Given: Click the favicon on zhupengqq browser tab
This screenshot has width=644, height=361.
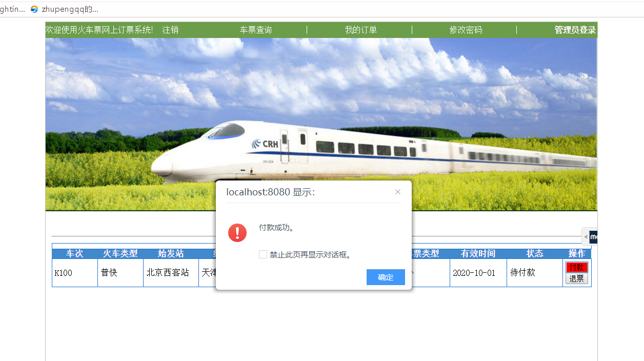Looking at the screenshot, I should (34, 9).
